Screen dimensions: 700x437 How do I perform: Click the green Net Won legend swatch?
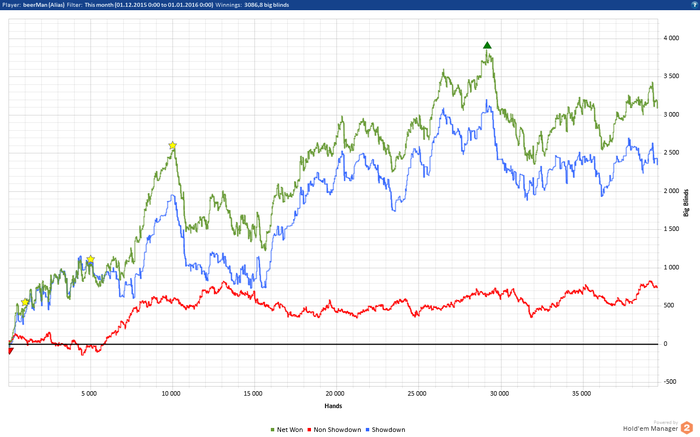pyautogui.click(x=272, y=430)
